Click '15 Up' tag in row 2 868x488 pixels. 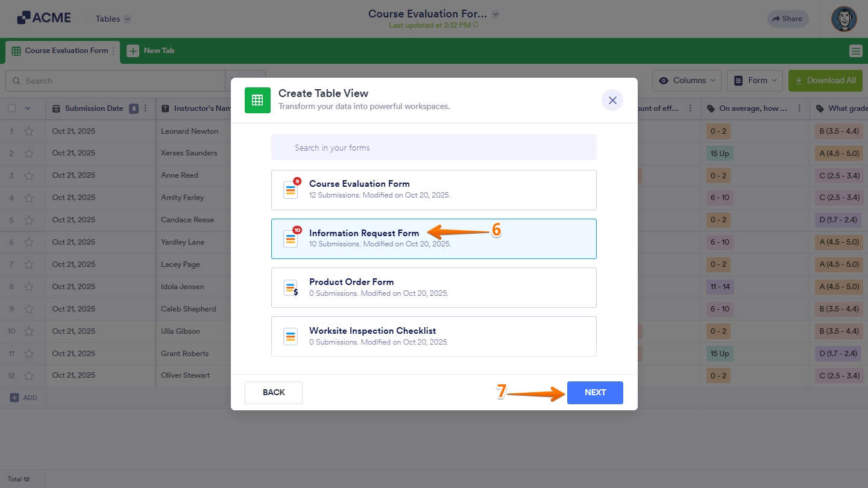click(x=720, y=154)
